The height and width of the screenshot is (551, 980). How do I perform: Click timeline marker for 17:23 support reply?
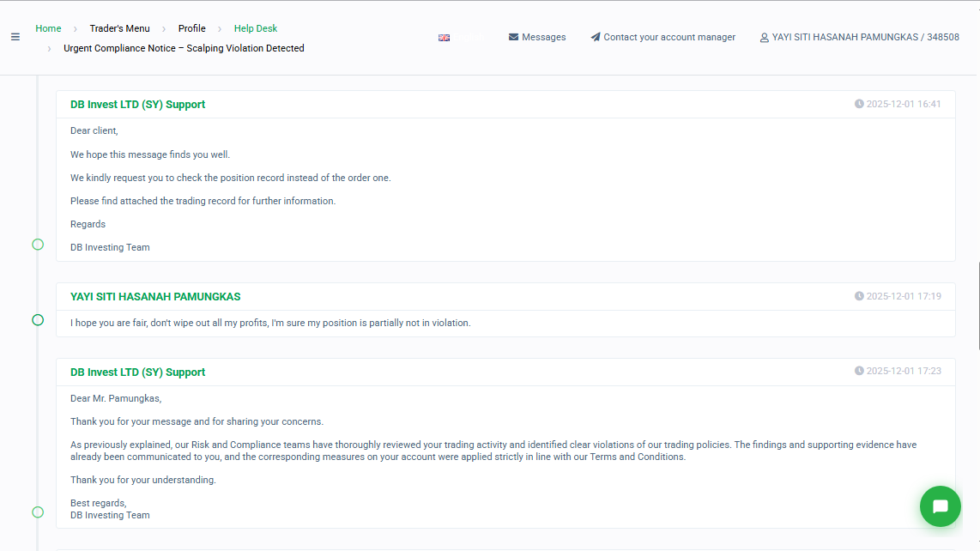(38, 512)
